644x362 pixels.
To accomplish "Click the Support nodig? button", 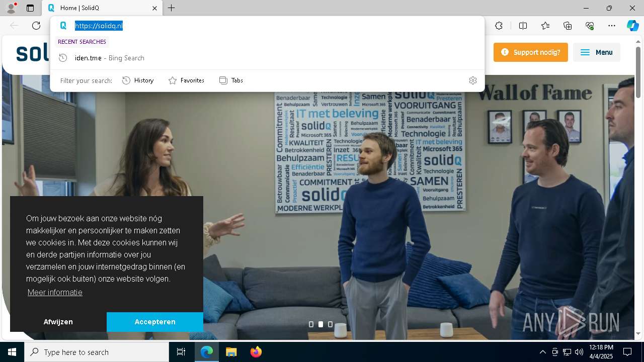I will click(x=530, y=52).
